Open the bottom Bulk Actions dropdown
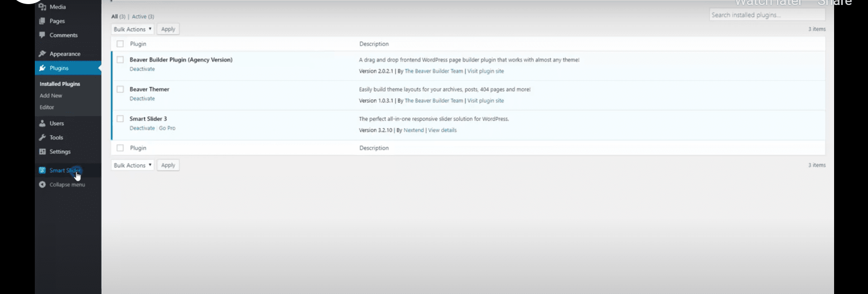Image resolution: width=868 pixels, height=294 pixels. tap(132, 165)
